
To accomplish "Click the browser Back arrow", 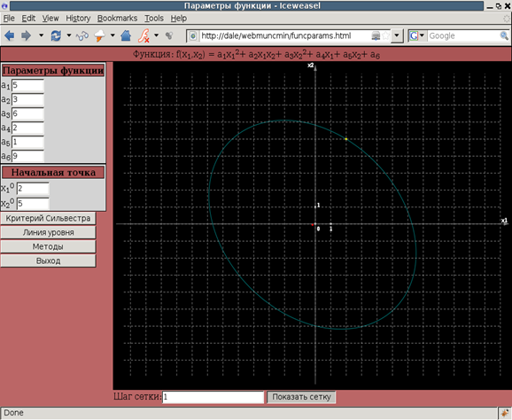I will pyautogui.click(x=9, y=35).
